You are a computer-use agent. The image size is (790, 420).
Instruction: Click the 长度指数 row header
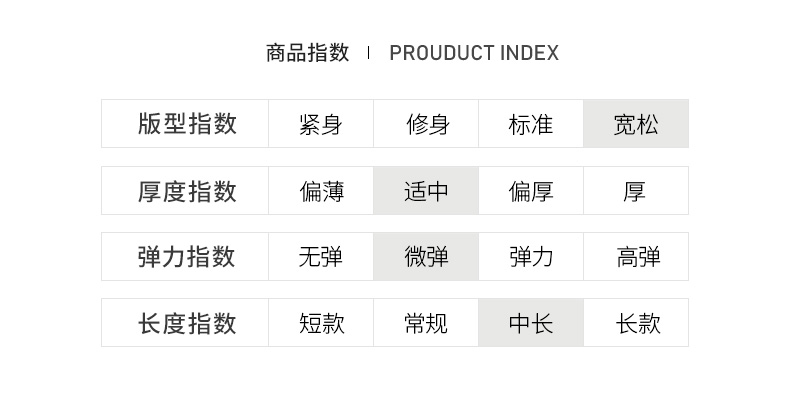click(186, 323)
